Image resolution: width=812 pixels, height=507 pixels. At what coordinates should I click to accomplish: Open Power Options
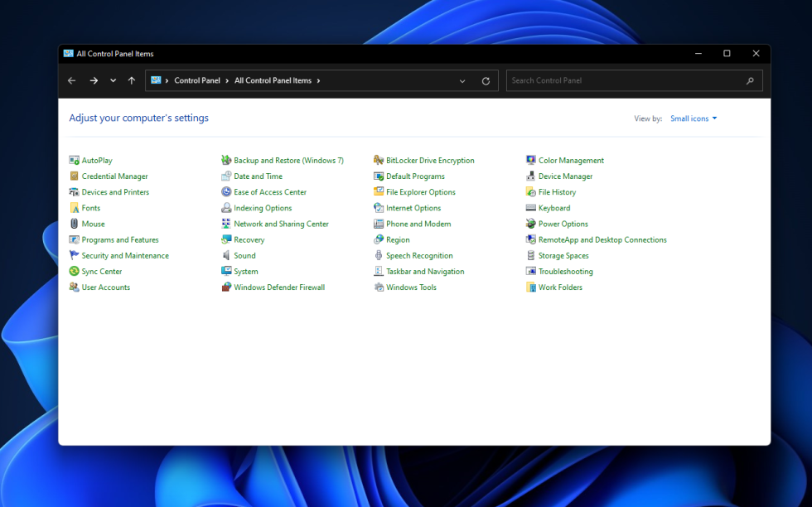[563, 223]
